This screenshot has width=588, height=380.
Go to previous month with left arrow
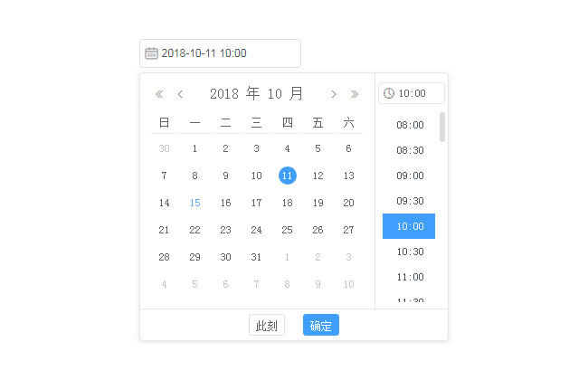click(x=180, y=94)
